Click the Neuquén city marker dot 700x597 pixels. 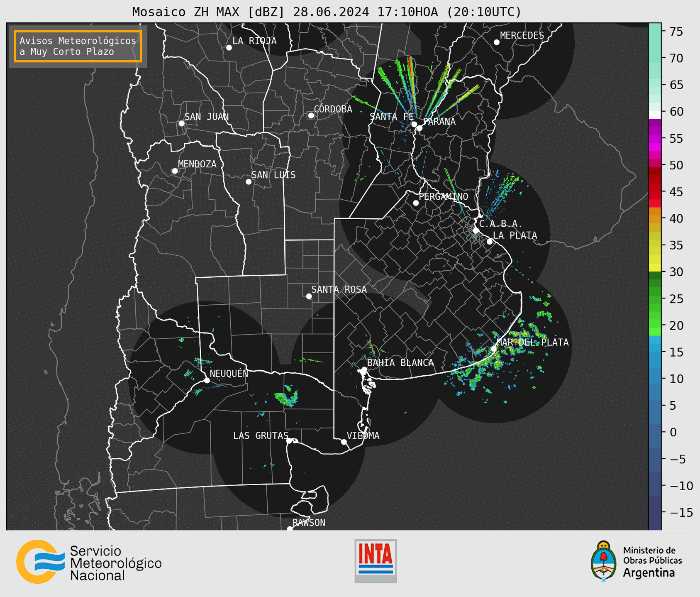click(207, 380)
